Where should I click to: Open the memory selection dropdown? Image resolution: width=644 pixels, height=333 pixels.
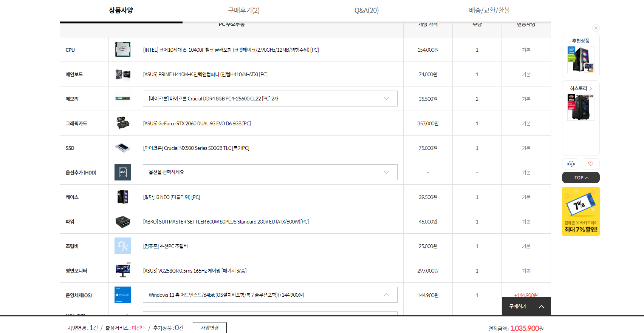(270, 99)
